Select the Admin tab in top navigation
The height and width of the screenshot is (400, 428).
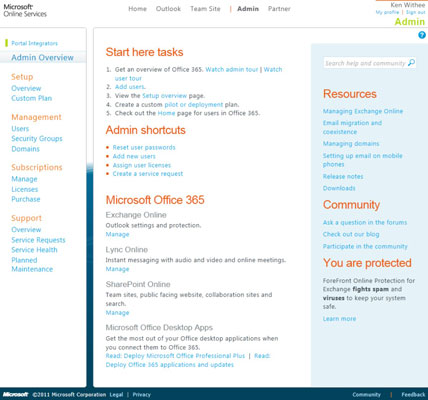248,9
